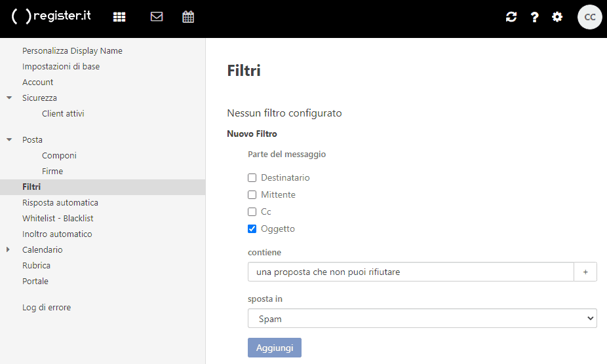Uncheck the Oggetto checkbox
607x364 pixels.
252,229
